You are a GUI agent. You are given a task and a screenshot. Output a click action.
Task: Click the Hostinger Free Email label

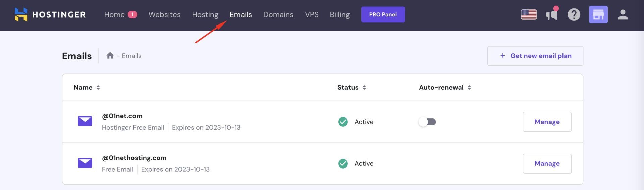click(x=133, y=127)
